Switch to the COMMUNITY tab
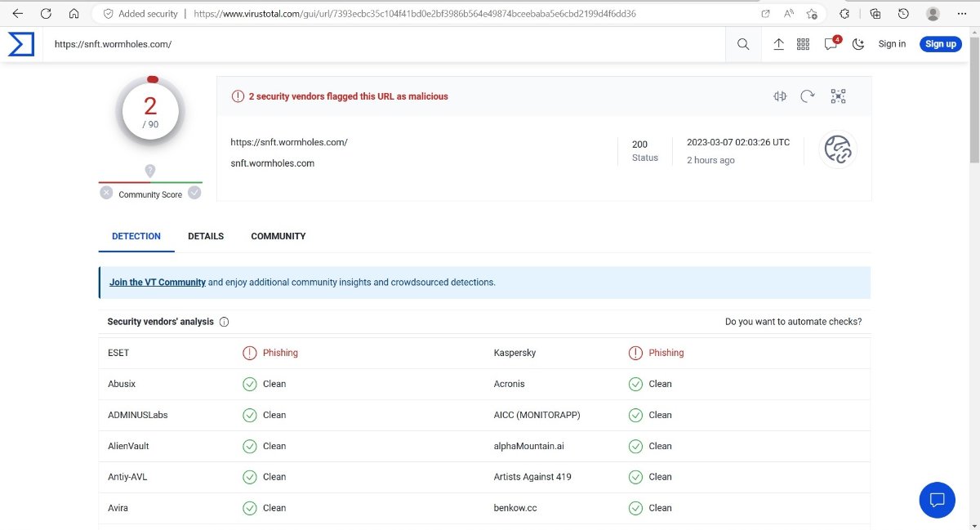980x530 pixels. pyautogui.click(x=278, y=236)
